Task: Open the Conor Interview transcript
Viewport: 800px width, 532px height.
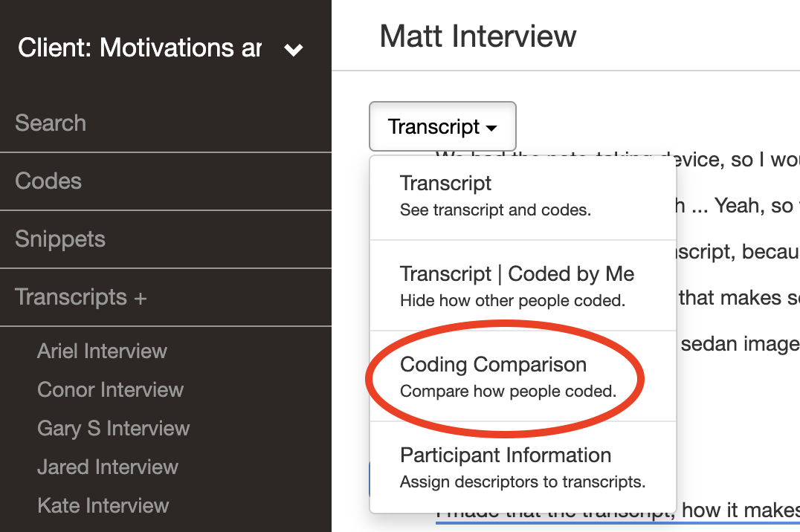Action: click(110, 389)
